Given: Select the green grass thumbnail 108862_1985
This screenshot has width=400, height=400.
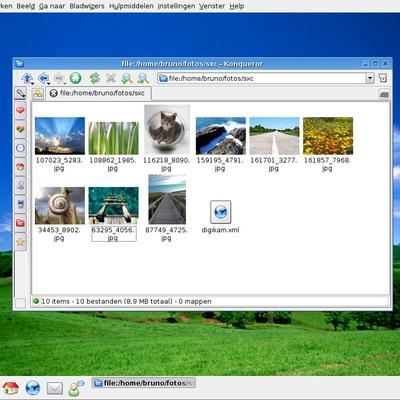Looking at the screenshot, I should [x=114, y=138].
